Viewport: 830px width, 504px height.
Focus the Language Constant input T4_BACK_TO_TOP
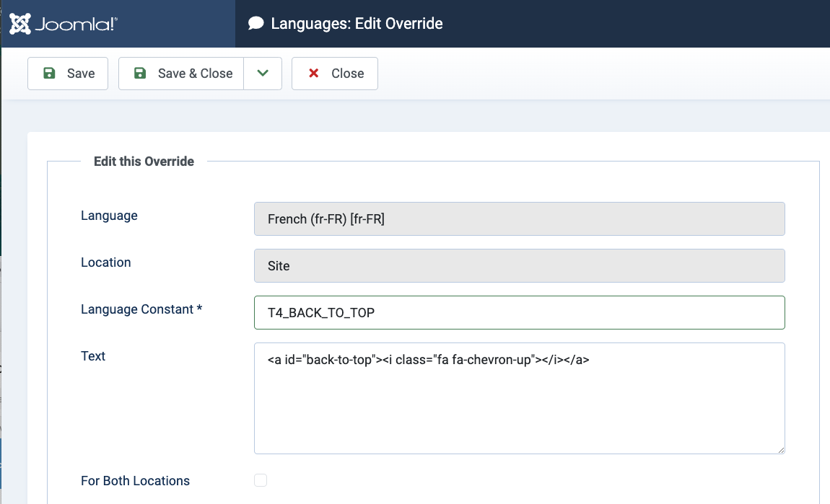(x=519, y=312)
